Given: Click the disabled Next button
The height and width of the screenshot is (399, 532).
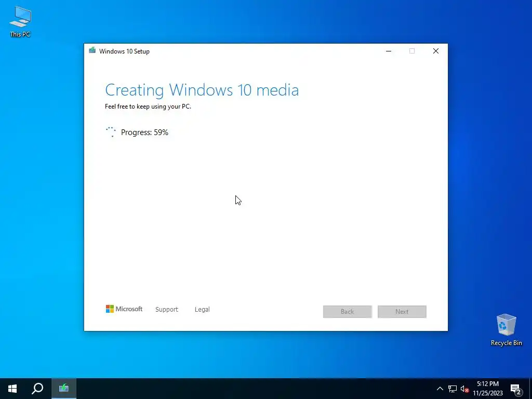Looking at the screenshot, I should coord(402,312).
